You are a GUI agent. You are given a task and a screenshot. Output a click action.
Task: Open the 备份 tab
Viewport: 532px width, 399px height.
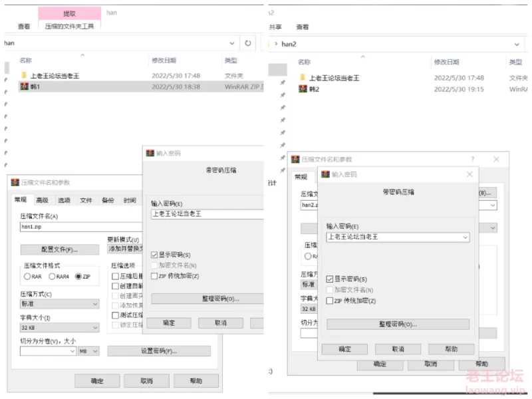click(x=108, y=200)
